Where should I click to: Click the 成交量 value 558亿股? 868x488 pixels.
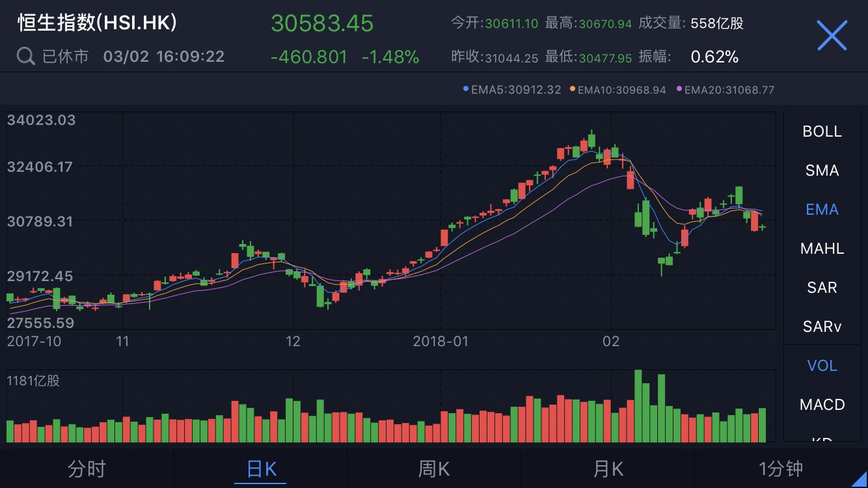(x=717, y=24)
